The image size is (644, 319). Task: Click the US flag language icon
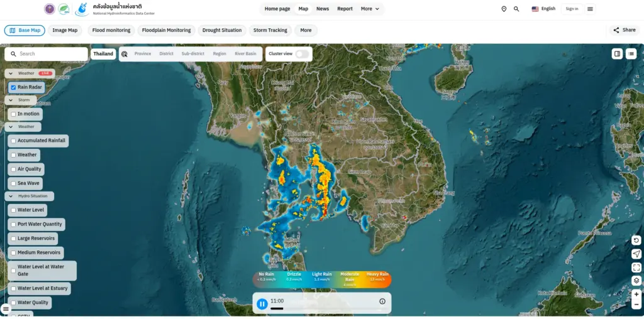535,9
